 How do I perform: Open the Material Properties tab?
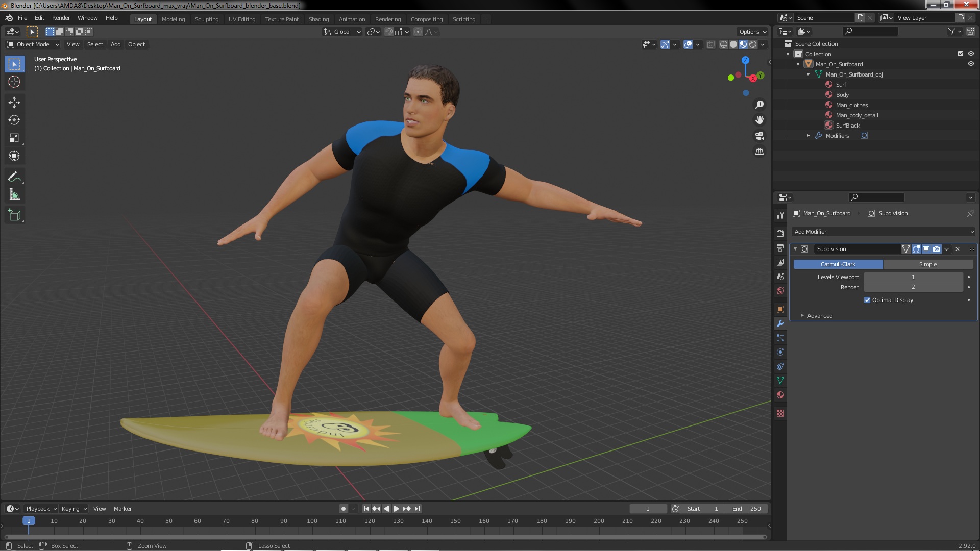coord(780,395)
